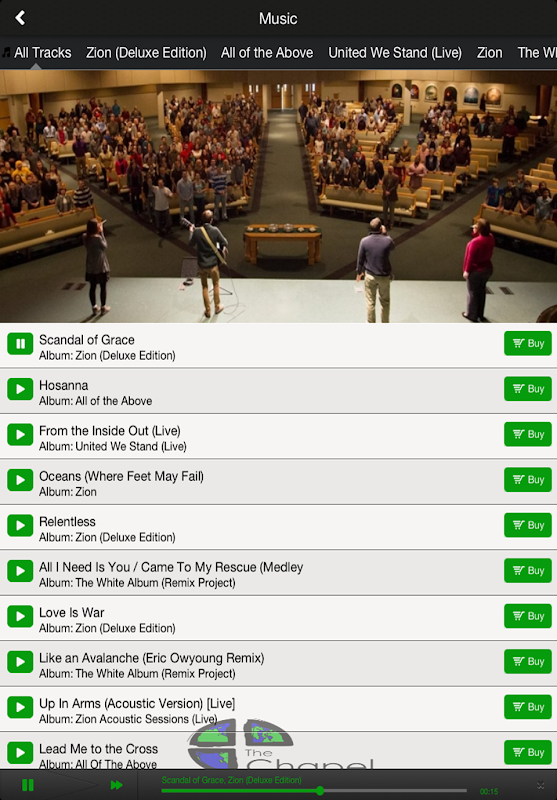Viewport: 557px width, 800px height.
Task: Select the All Tracks tab
Action: [x=43, y=53]
